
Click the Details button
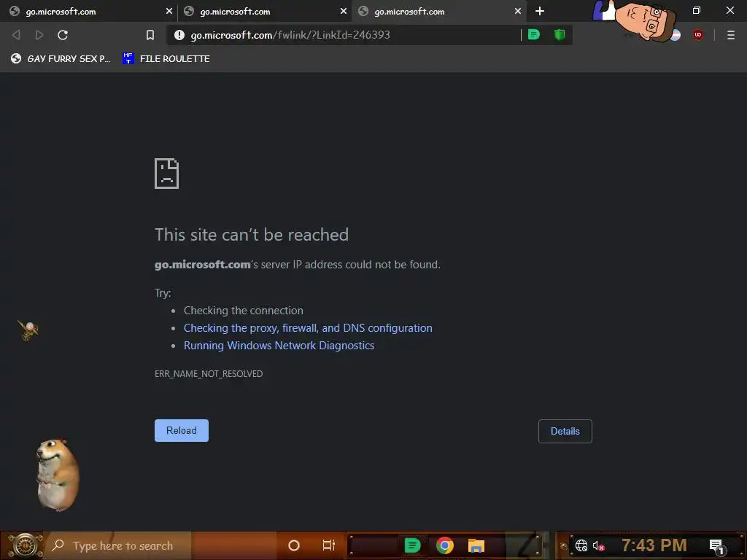(565, 431)
